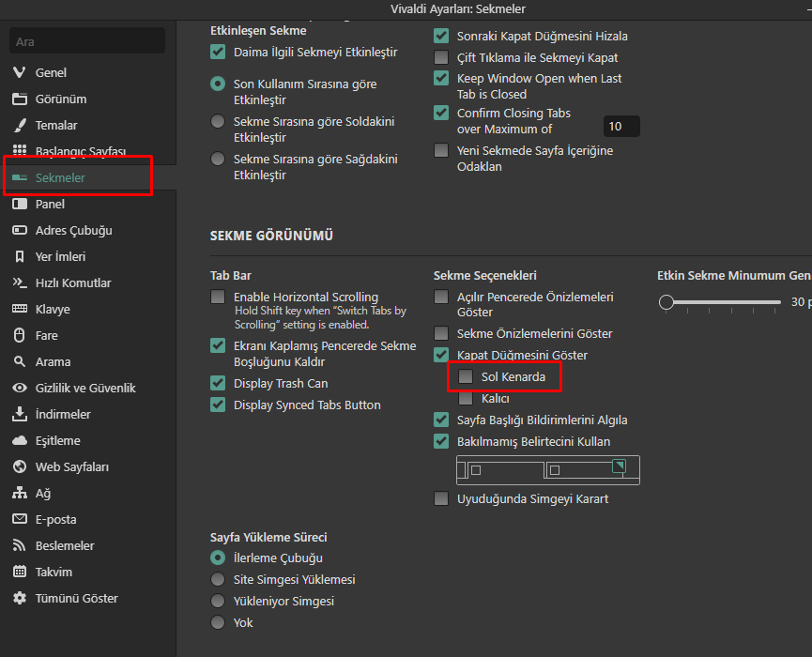The width and height of the screenshot is (812, 657).
Task: Open the Görünüm settings section
Action: (88, 99)
